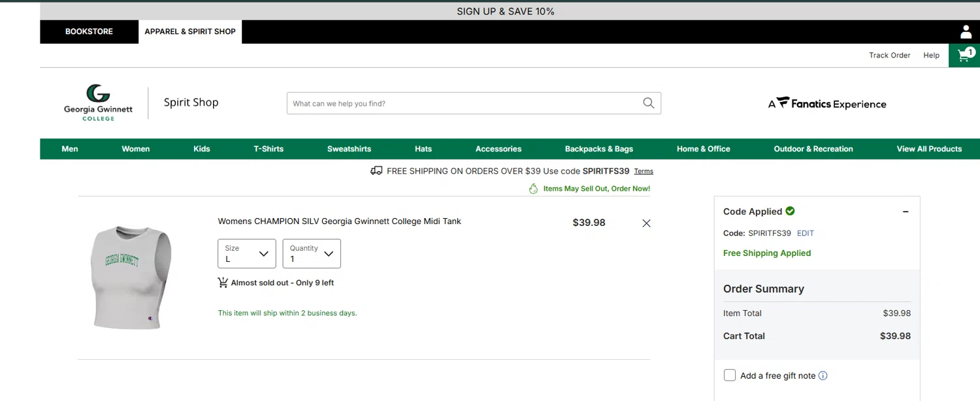Check Add a free gift note
Image resolution: width=980 pixels, height=401 pixels.
730,376
